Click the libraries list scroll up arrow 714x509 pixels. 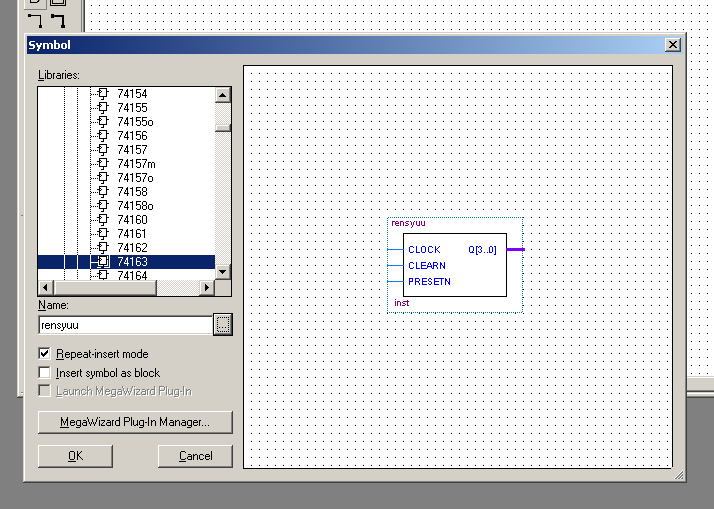[223, 95]
